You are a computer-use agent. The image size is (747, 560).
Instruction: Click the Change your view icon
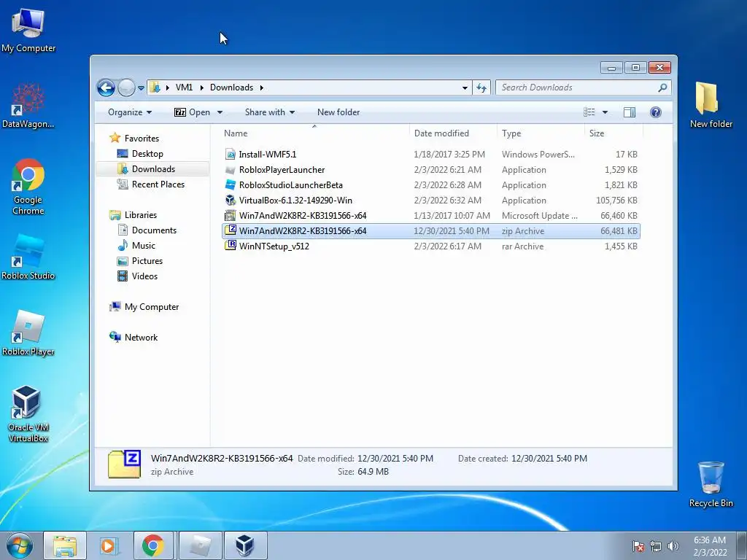coord(589,112)
